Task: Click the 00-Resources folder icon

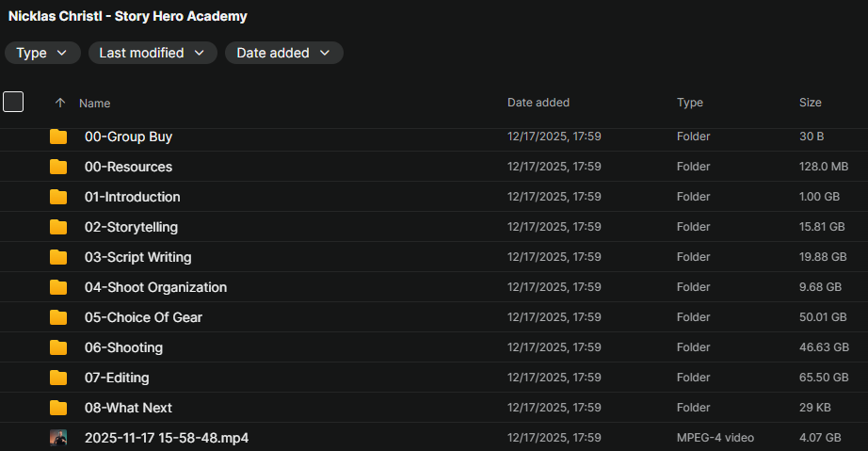Action: (58, 167)
